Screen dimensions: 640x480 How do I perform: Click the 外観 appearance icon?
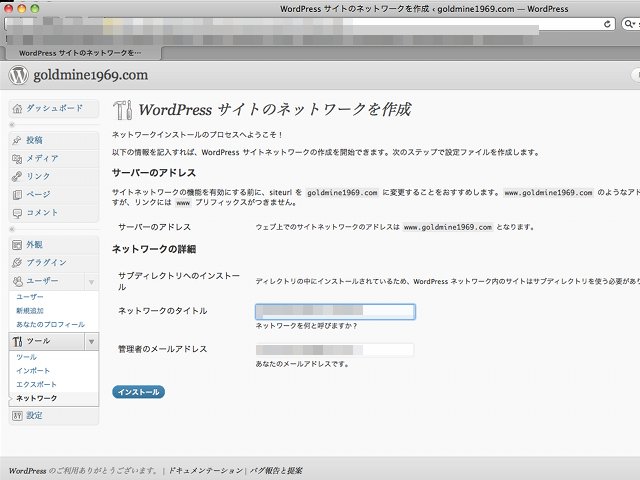[17, 245]
